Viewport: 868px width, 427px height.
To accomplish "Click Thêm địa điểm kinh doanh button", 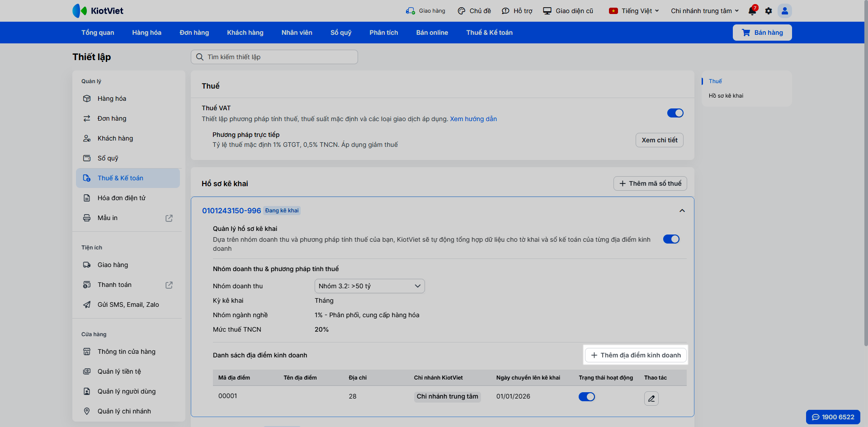I will (x=636, y=355).
